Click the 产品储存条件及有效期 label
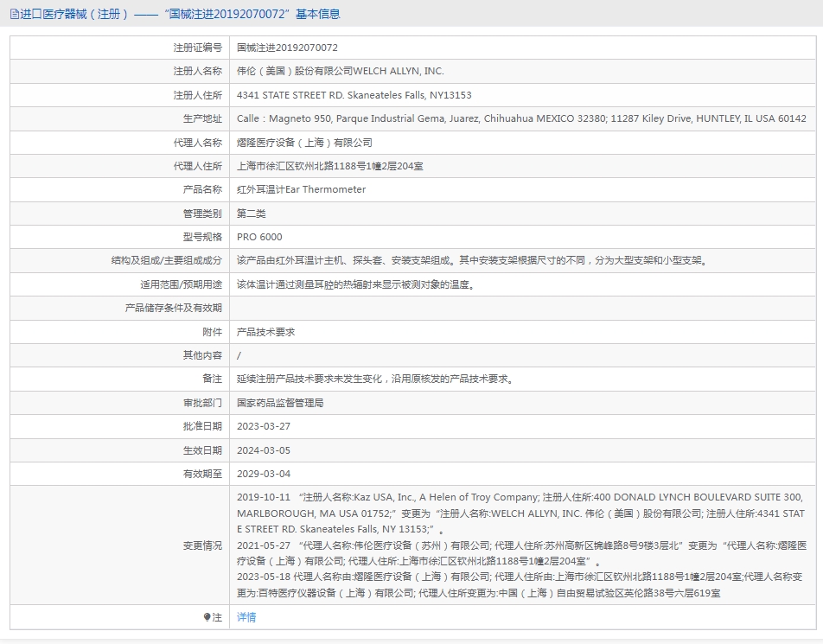The width and height of the screenshot is (823, 644). coord(174,308)
